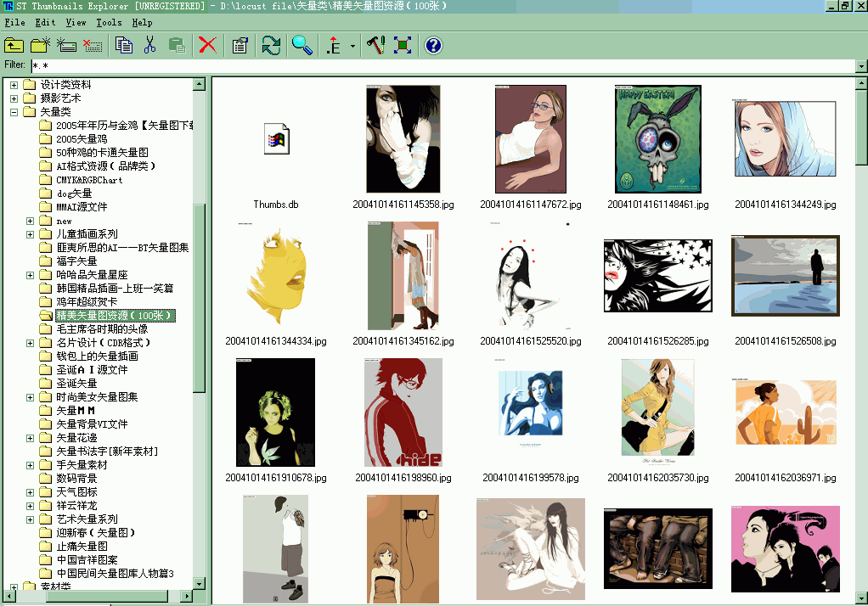Click file name 20041014161145358.jpg
868x606 pixels.
click(x=403, y=205)
